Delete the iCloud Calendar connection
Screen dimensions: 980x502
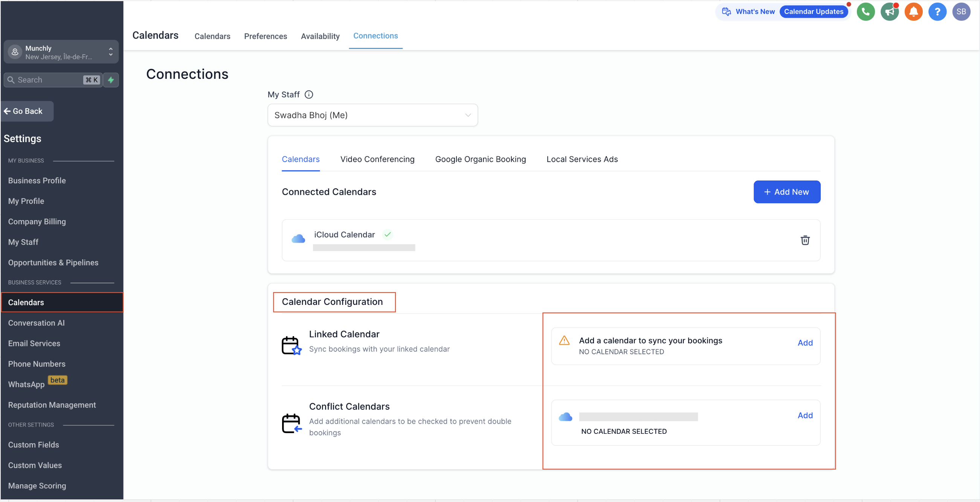804,240
